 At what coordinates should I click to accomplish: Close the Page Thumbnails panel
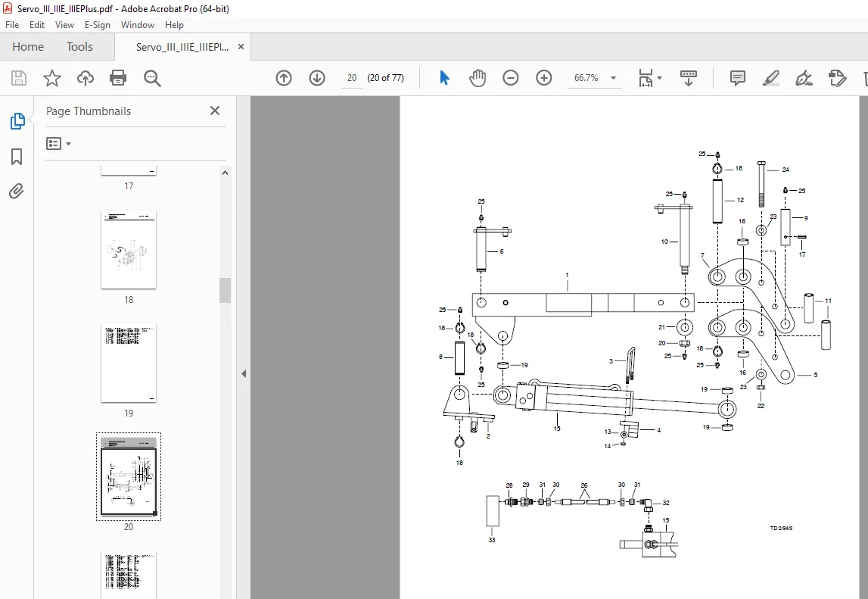(x=215, y=111)
